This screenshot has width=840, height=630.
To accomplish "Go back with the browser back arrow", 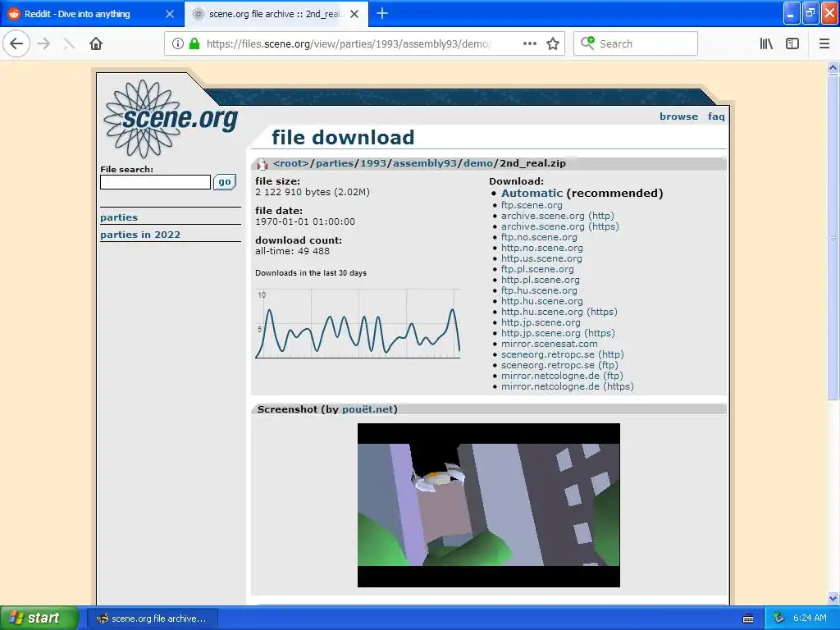I will pos(16,43).
